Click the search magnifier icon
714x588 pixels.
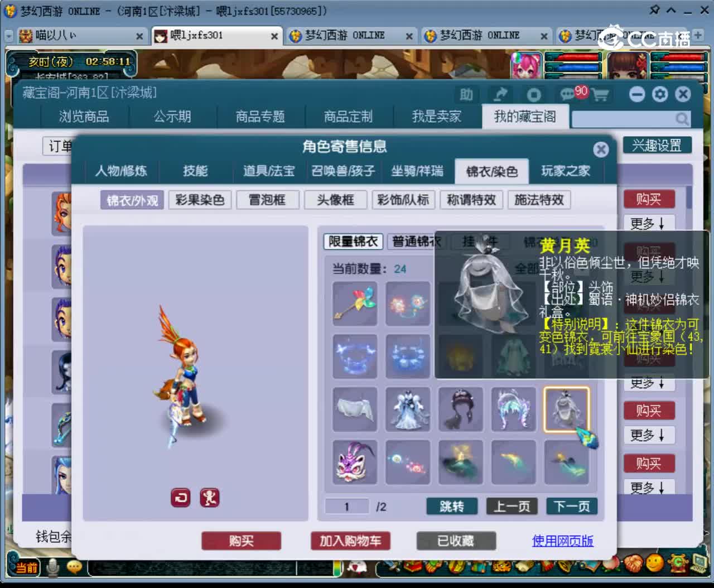coord(682,118)
